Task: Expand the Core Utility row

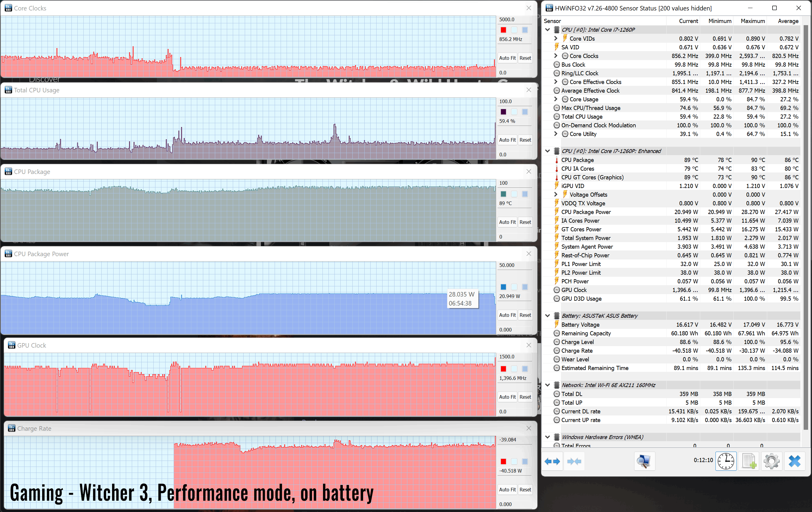Action: (556, 134)
